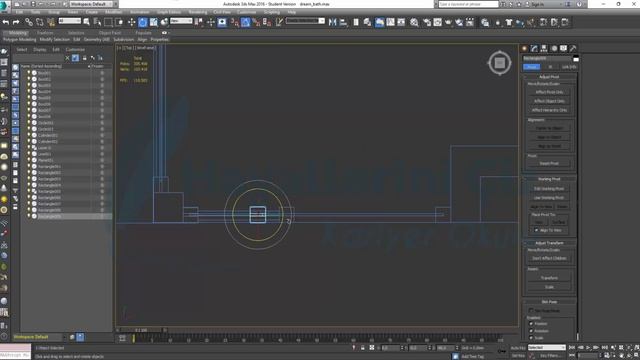Activate the Select and Scale tool
Screen dimensions: 640x360
pos(153,22)
